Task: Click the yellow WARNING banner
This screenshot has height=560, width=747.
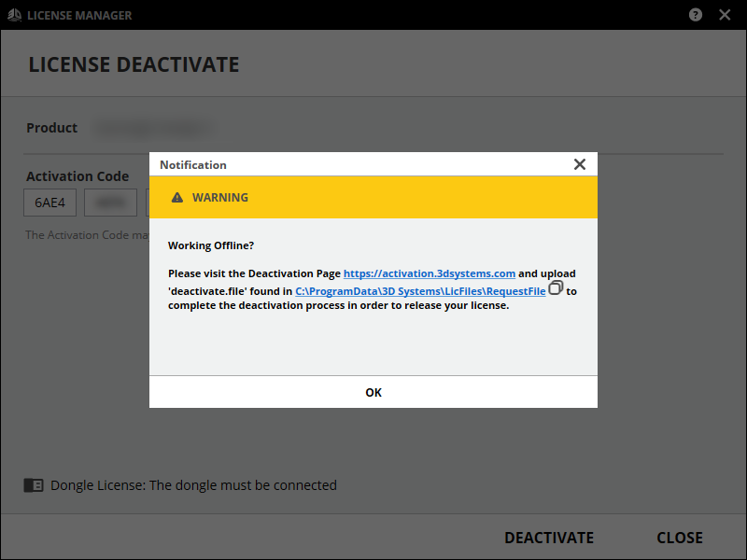Action: [x=373, y=198]
